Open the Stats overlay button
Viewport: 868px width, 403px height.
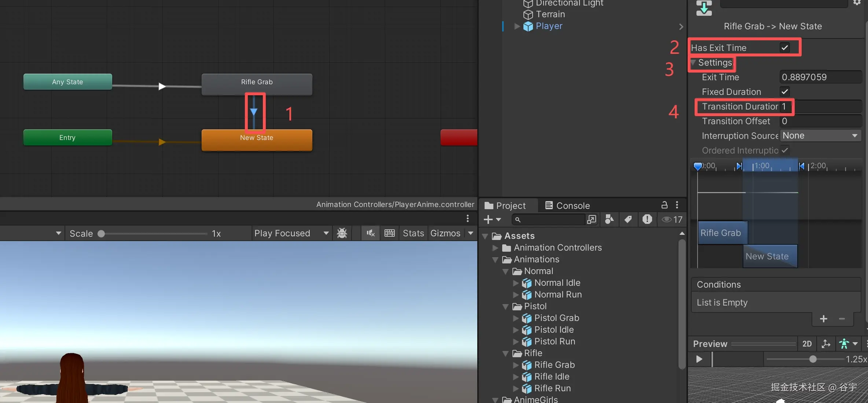coord(413,233)
